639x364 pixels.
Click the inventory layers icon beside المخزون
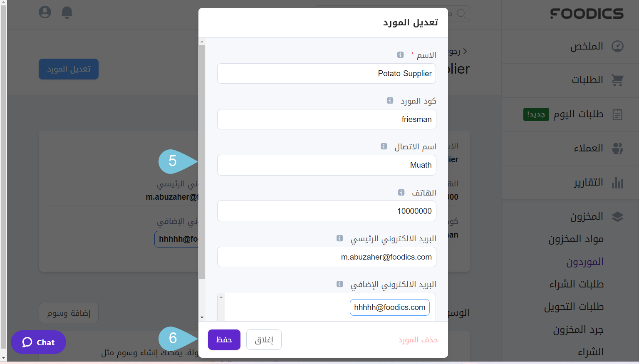click(618, 216)
